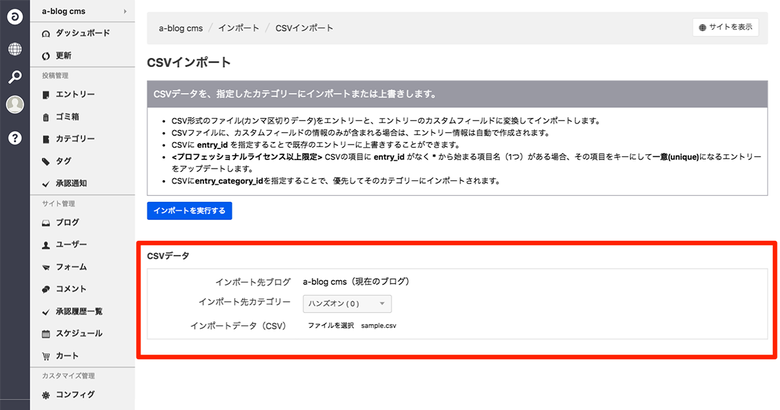
Task: Expand the a-blog cms blog selector arrow
Action: (125, 11)
